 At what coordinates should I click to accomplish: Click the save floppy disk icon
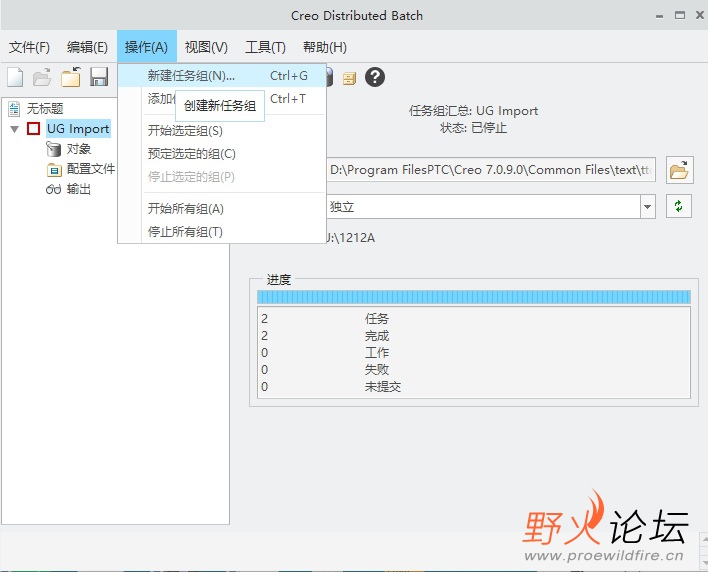point(99,77)
